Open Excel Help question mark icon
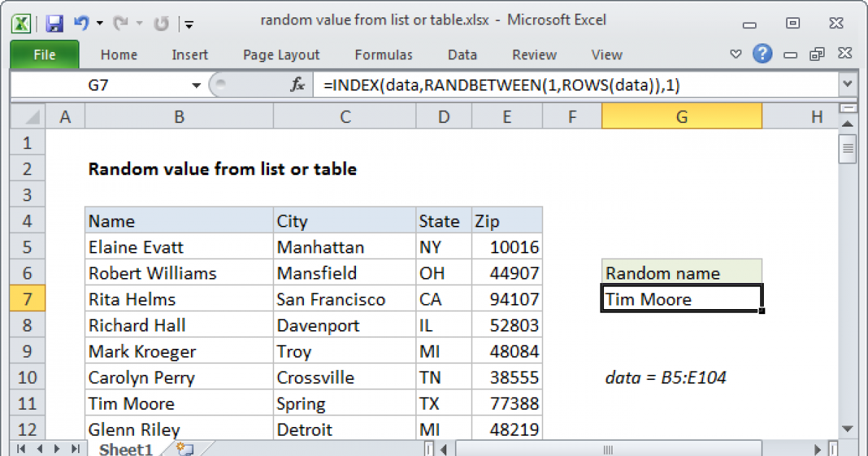This screenshot has height=456, width=868. 762,54
